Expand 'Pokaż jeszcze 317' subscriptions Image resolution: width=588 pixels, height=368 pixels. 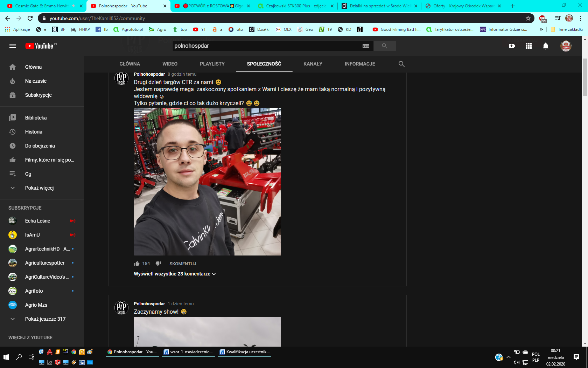click(45, 319)
